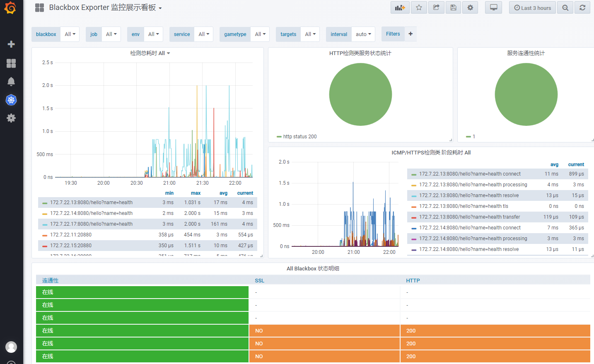Viewport: 594px width, 364px height.
Task: Expand the gametype All dropdown
Action: pos(260,34)
